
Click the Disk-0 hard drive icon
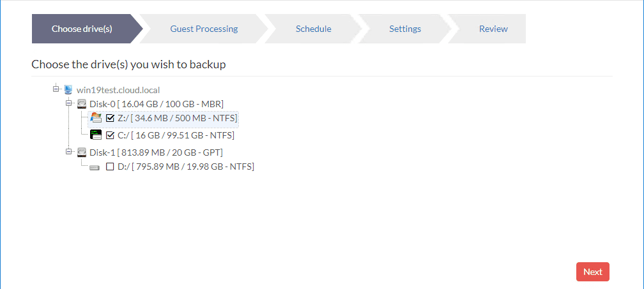tap(82, 103)
